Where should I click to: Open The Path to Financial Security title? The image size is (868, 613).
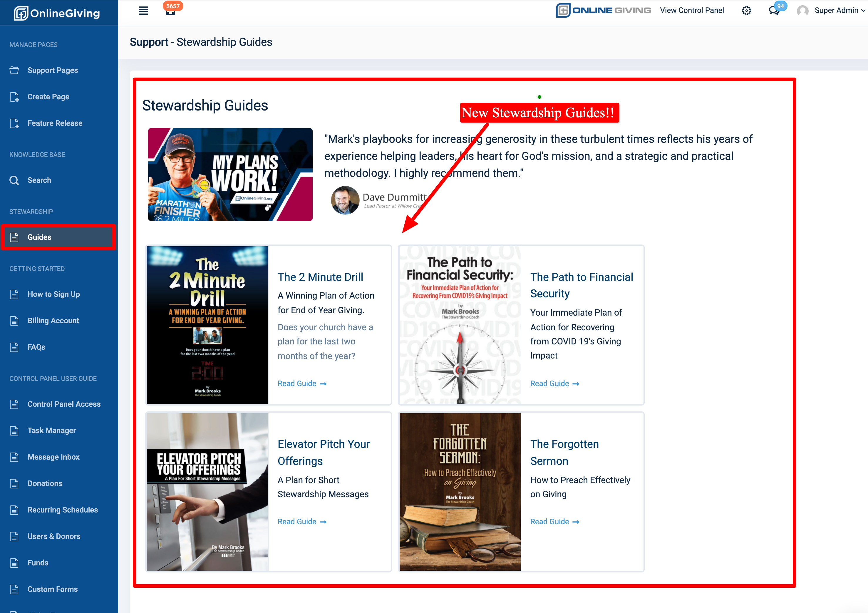[582, 286]
